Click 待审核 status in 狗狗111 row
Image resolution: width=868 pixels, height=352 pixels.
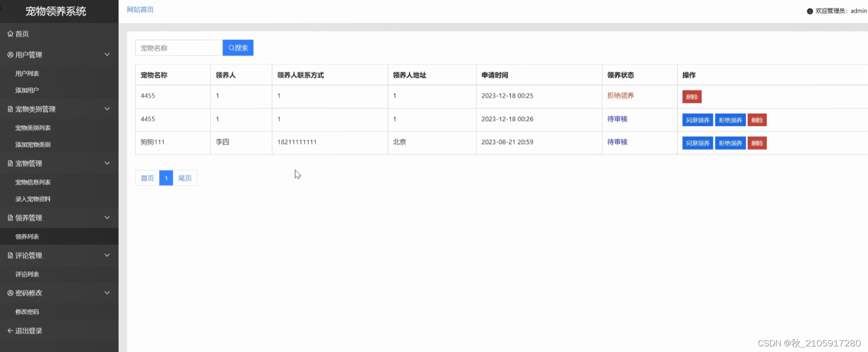pyautogui.click(x=617, y=142)
